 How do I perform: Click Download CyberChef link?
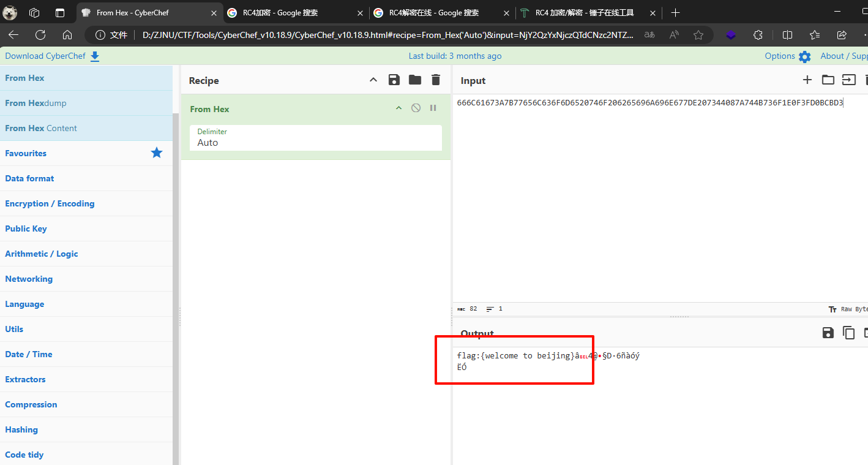[52, 56]
